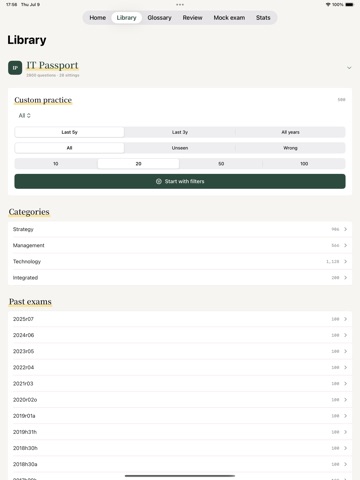Image resolution: width=360 pixels, height=480 pixels.
Task: Set question count to 20
Action: (138, 164)
